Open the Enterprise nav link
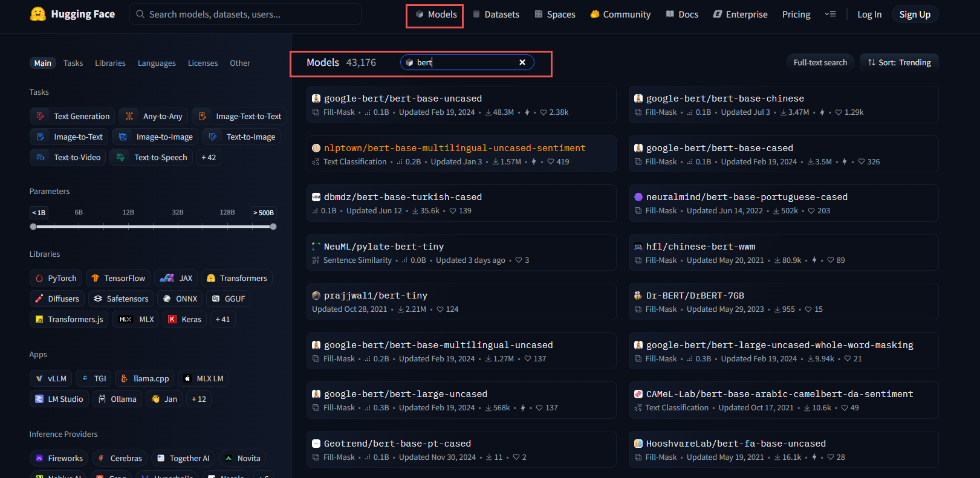This screenshot has height=478, width=980. (741, 15)
